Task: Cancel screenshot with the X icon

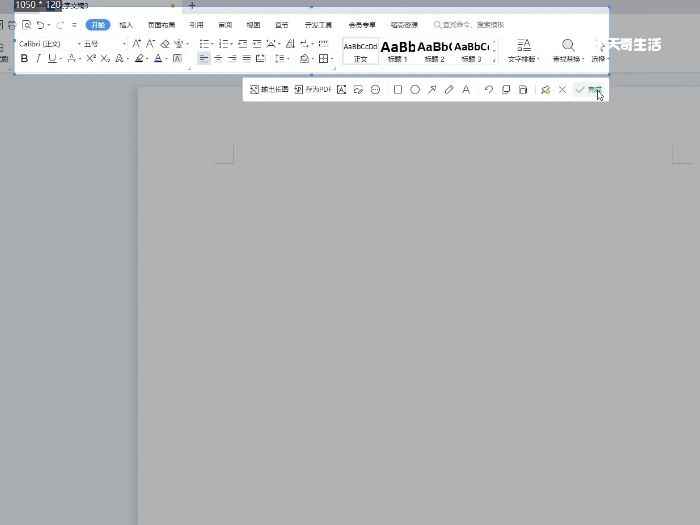Action: pyautogui.click(x=562, y=90)
